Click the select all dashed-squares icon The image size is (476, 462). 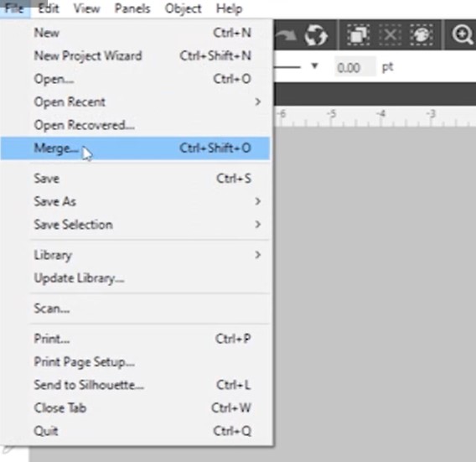tap(358, 35)
